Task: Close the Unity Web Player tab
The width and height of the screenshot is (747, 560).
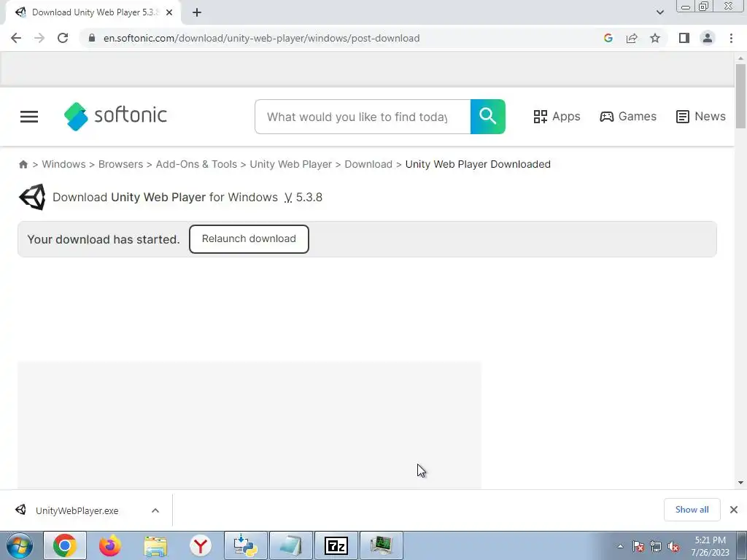Action: tap(169, 12)
